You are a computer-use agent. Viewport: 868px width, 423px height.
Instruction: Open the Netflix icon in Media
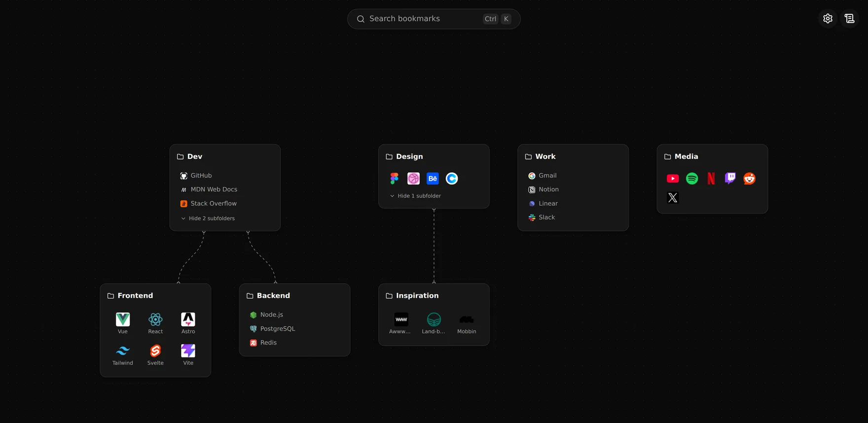711,178
